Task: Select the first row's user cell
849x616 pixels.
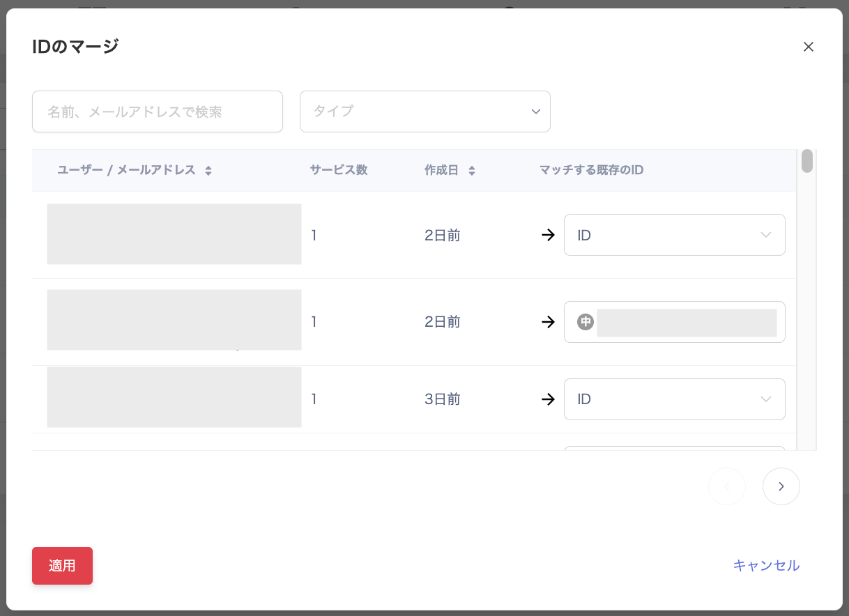Action: [x=174, y=234]
